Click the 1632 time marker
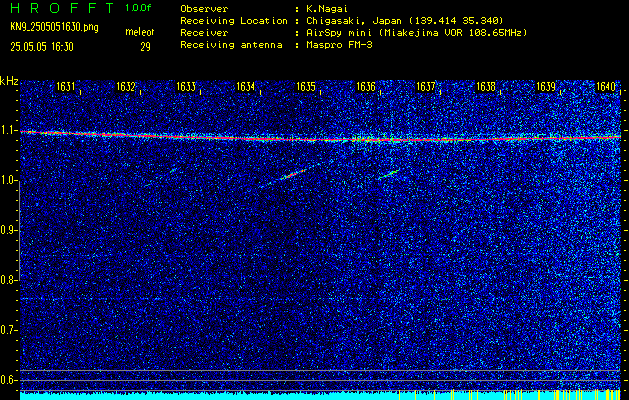 click(x=126, y=86)
